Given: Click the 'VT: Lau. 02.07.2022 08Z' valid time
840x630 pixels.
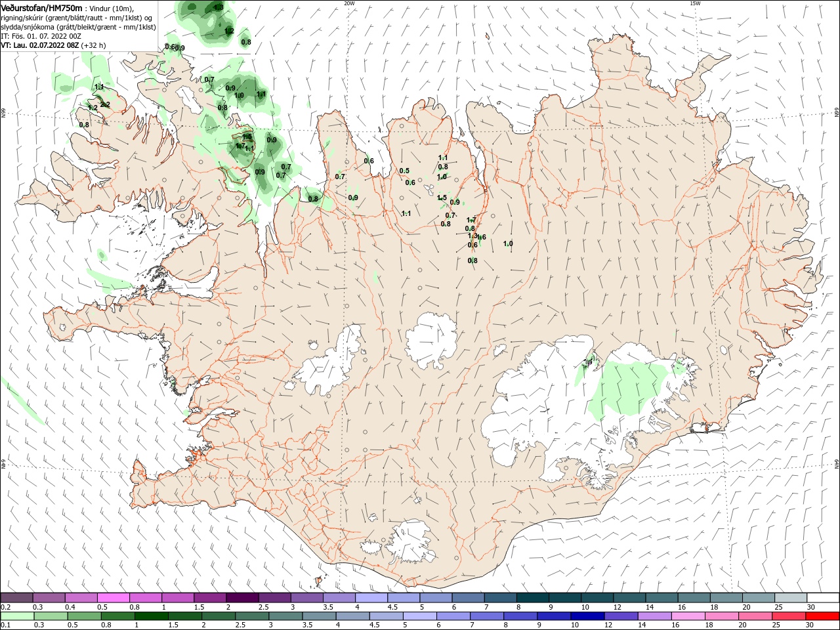Looking at the screenshot, I should (x=39, y=45).
